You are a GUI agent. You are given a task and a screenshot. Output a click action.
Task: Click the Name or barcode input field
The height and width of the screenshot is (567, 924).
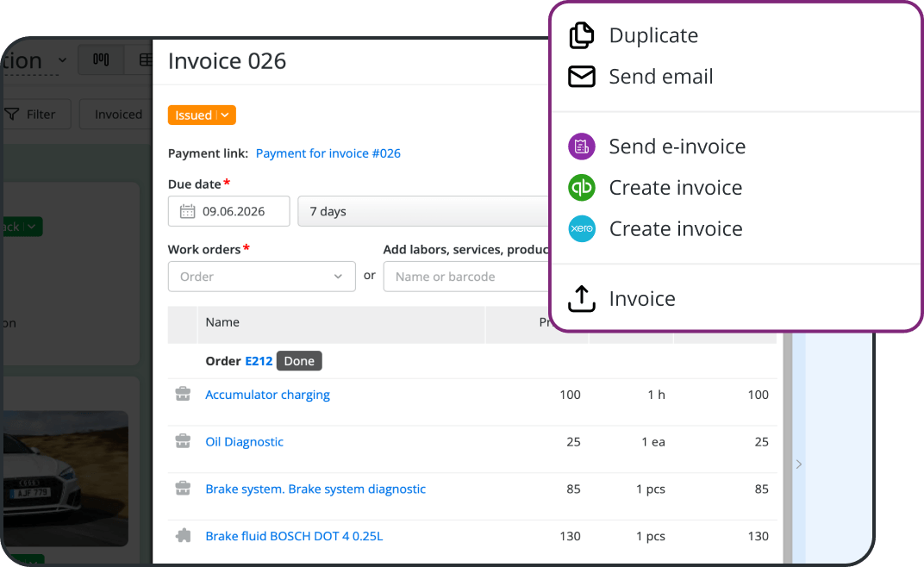pyautogui.click(x=467, y=277)
